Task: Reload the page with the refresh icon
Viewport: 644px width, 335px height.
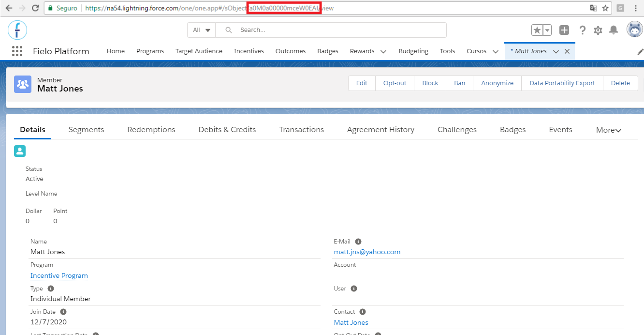Action: coord(35,8)
